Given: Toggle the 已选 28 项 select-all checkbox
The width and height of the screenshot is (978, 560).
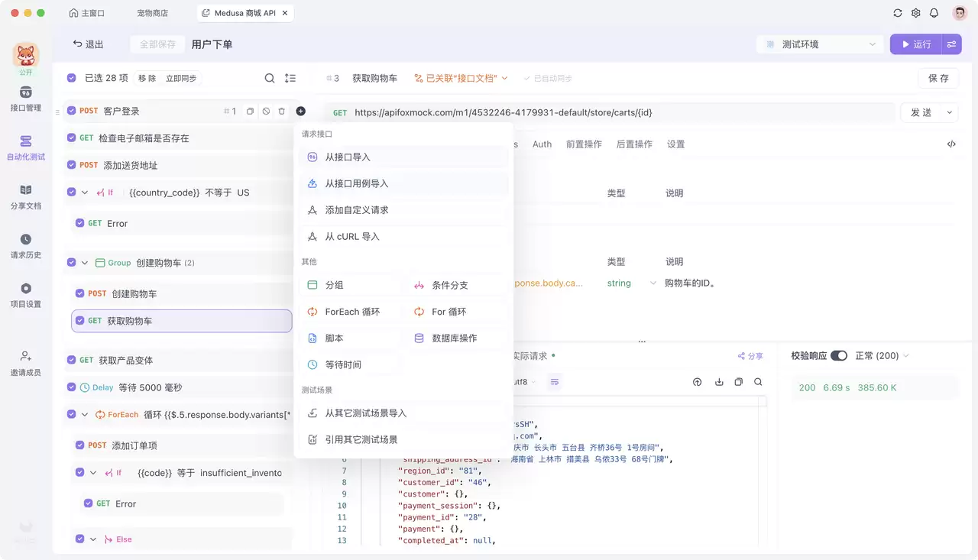Looking at the screenshot, I should click(x=72, y=78).
